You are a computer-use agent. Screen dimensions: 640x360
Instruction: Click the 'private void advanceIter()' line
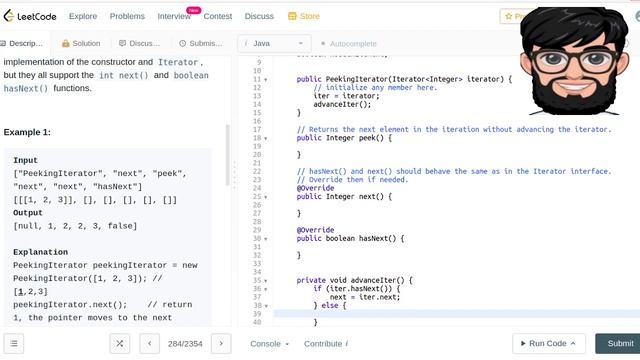click(354, 280)
